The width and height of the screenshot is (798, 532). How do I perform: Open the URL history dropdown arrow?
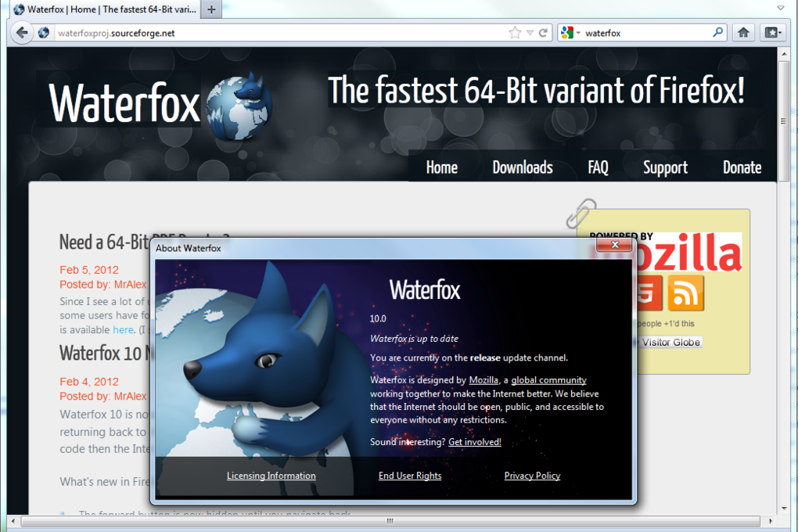coord(530,33)
